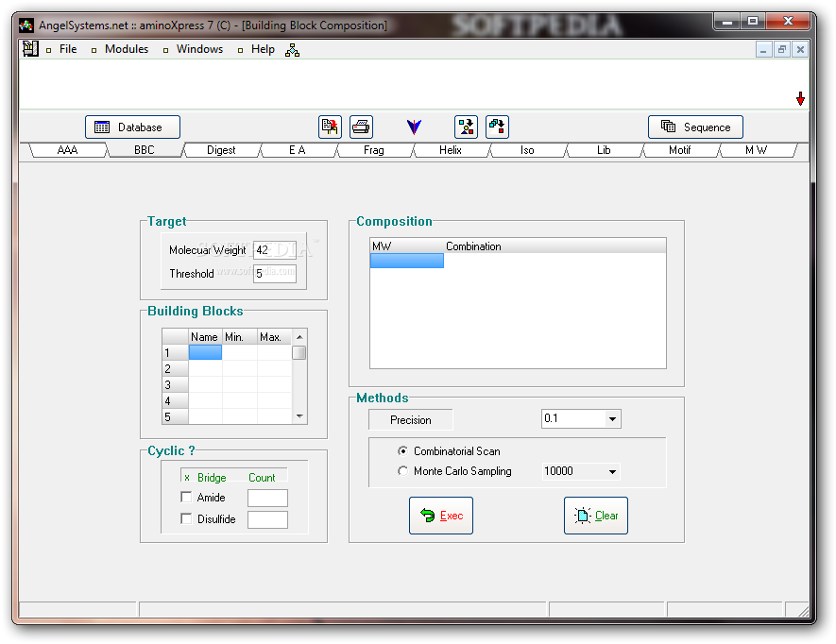
Task: Click the Combination column header
Action: 554,246
